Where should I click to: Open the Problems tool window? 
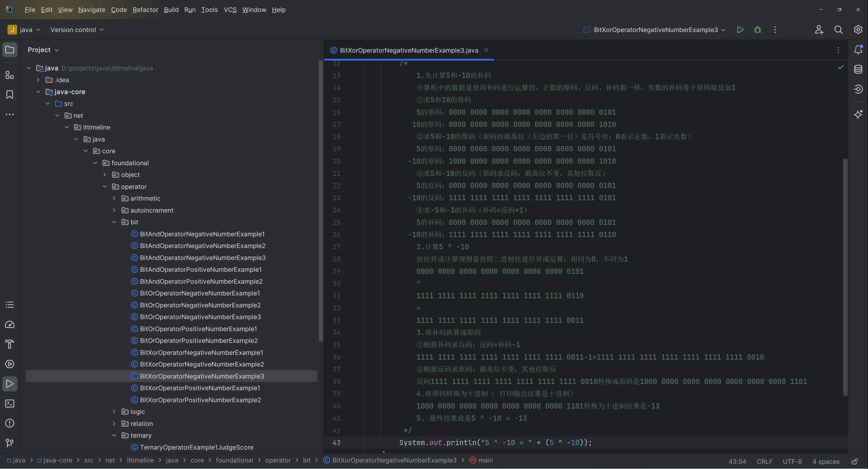tap(10, 423)
